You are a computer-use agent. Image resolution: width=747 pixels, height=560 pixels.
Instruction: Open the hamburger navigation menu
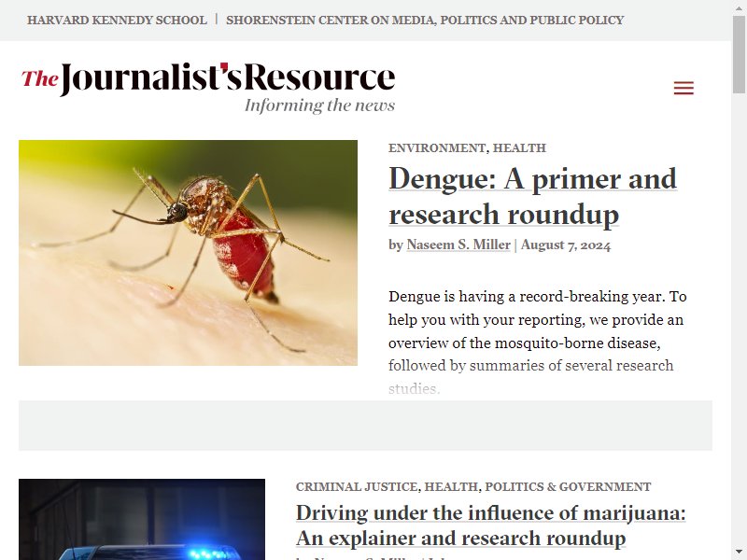click(684, 88)
